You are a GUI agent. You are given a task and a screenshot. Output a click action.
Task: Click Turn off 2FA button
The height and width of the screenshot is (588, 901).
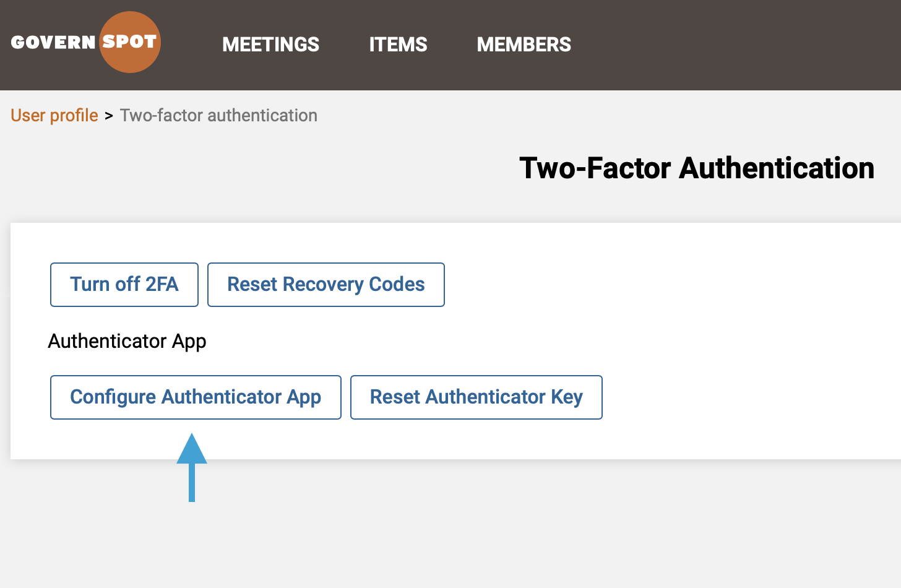click(x=124, y=285)
